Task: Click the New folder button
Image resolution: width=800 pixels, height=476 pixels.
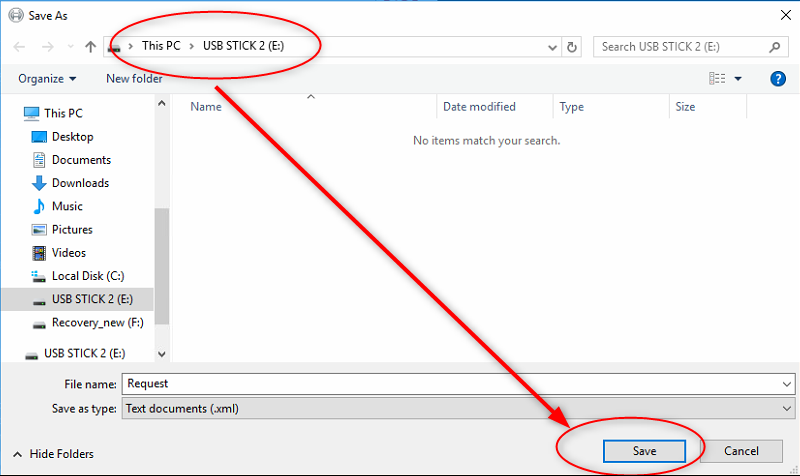Action: point(134,78)
